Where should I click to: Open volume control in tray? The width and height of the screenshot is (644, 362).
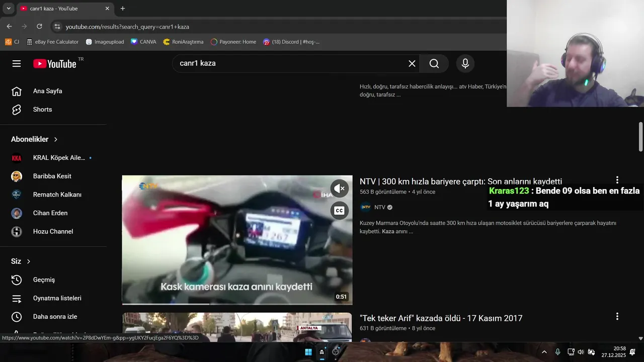pos(581,352)
